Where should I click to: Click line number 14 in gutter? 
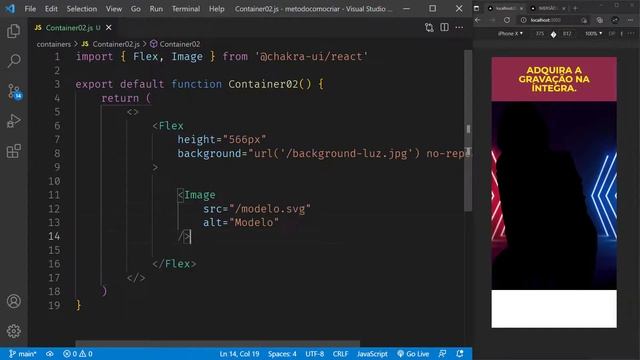pyautogui.click(x=54, y=236)
